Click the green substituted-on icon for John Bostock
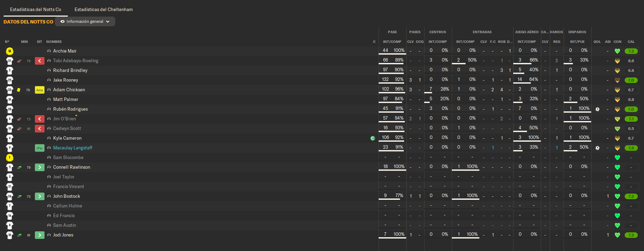The height and width of the screenshot is (251, 644). click(x=40, y=196)
